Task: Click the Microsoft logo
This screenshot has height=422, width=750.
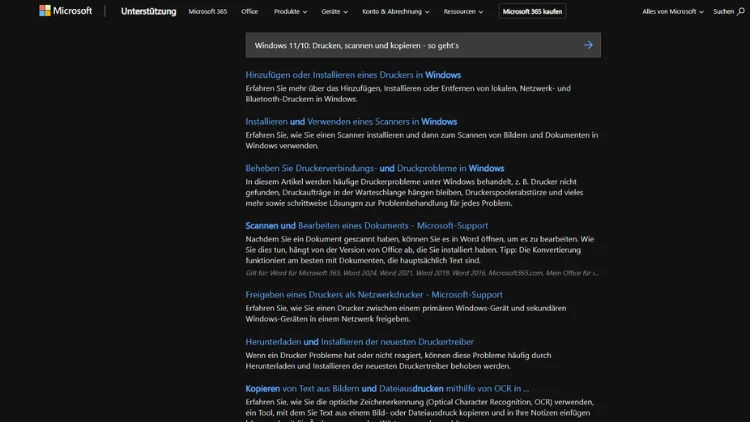Action: click(x=66, y=11)
